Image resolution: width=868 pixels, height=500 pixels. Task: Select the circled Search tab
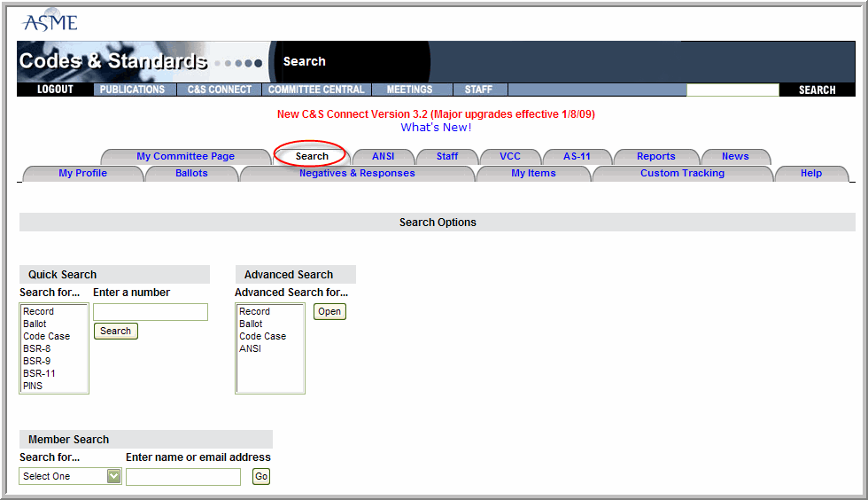coord(312,156)
